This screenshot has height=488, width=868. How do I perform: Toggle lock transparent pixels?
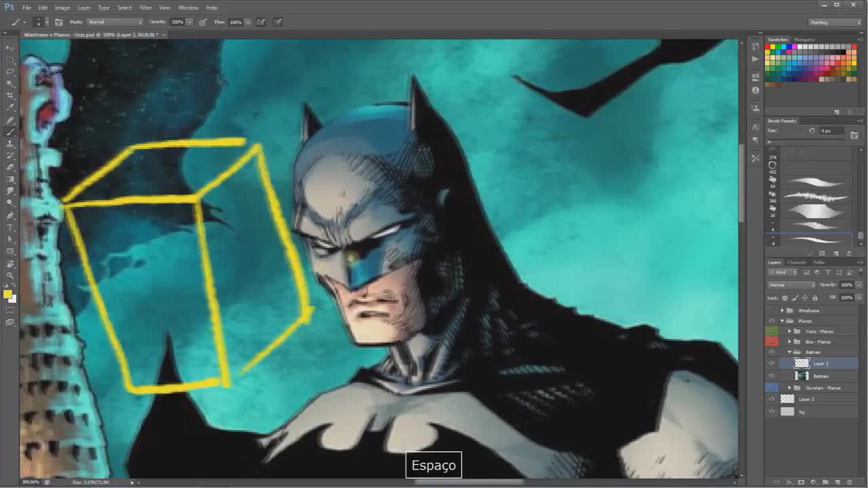pos(785,298)
